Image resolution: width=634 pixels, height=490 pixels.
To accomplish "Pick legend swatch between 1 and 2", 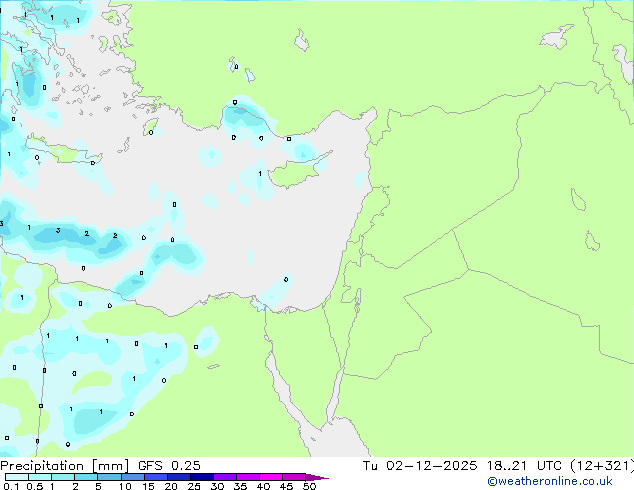I will pyautogui.click(x=63, y=477).
